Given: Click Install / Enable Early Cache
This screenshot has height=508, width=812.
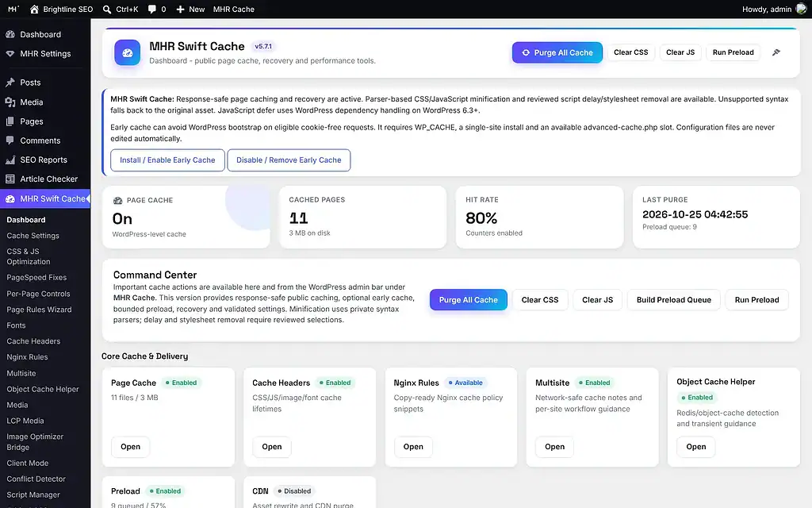Looking at the screenshot, I should tap(167, 160).
